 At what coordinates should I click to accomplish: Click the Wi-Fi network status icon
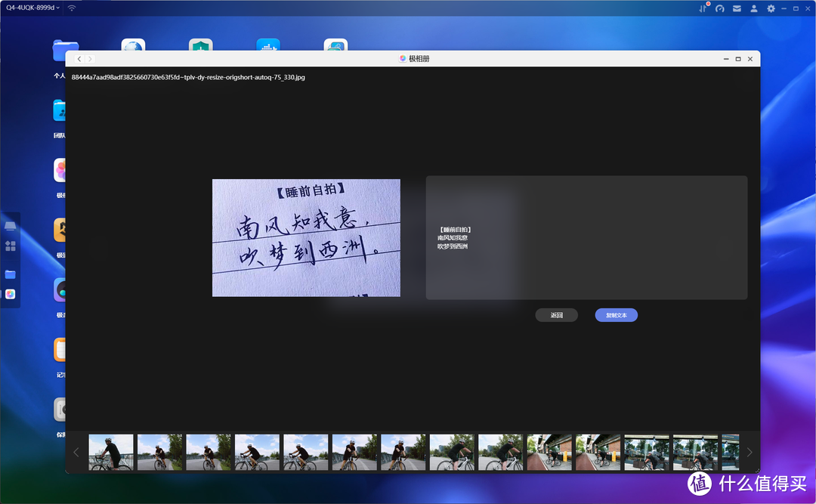point(72,8)
